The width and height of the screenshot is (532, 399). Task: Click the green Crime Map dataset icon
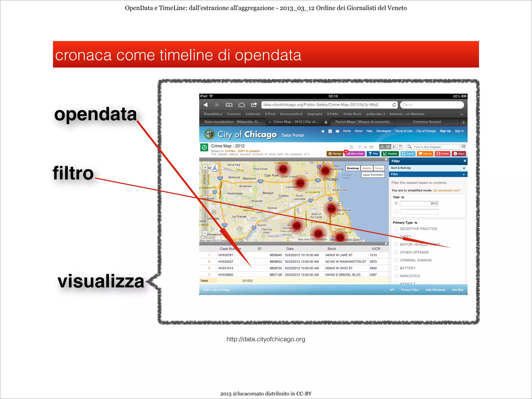click(x=204, y=147)
